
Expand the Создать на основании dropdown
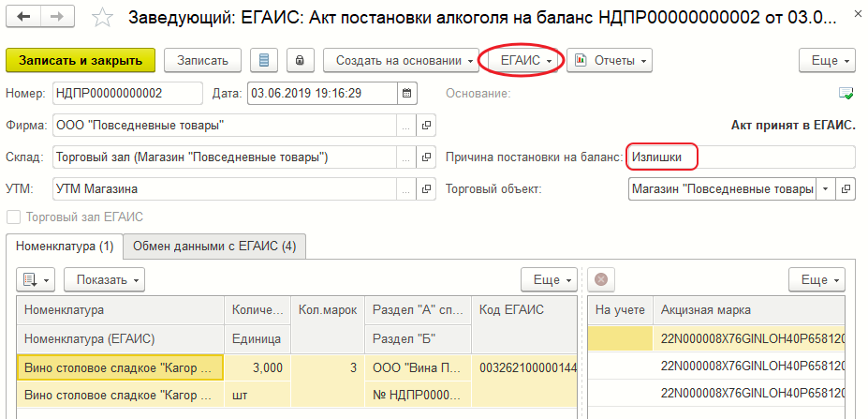click(401, 60)
